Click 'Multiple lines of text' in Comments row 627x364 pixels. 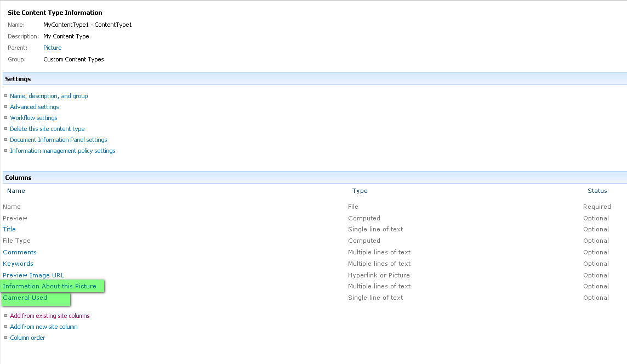(x=379, y=252)
